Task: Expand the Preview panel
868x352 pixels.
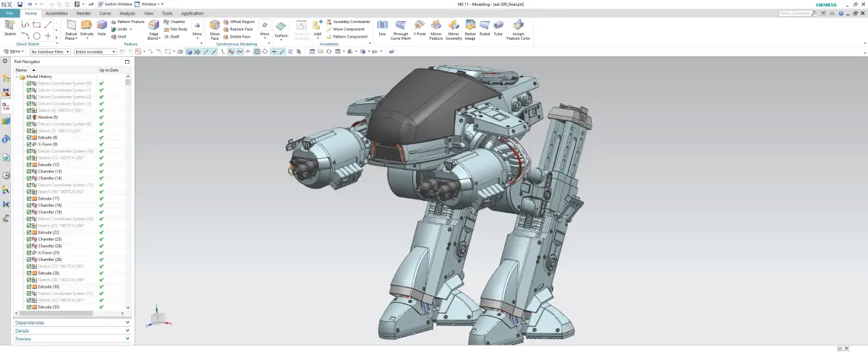Action: [72, 338]
